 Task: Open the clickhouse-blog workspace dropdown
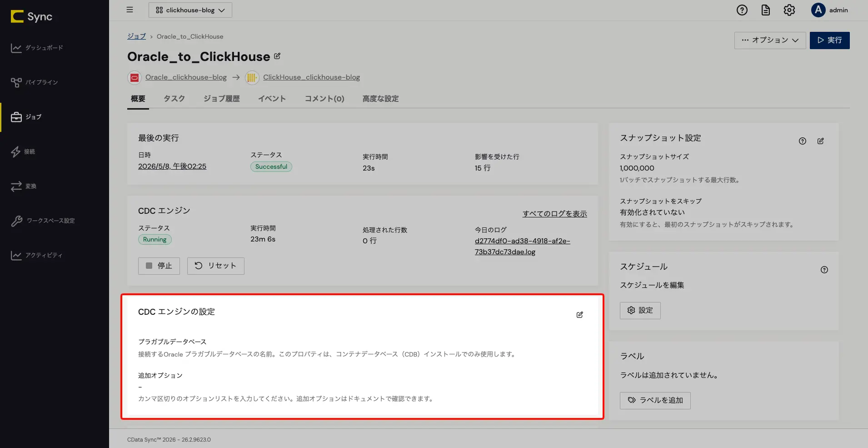(x=190, y=10)
